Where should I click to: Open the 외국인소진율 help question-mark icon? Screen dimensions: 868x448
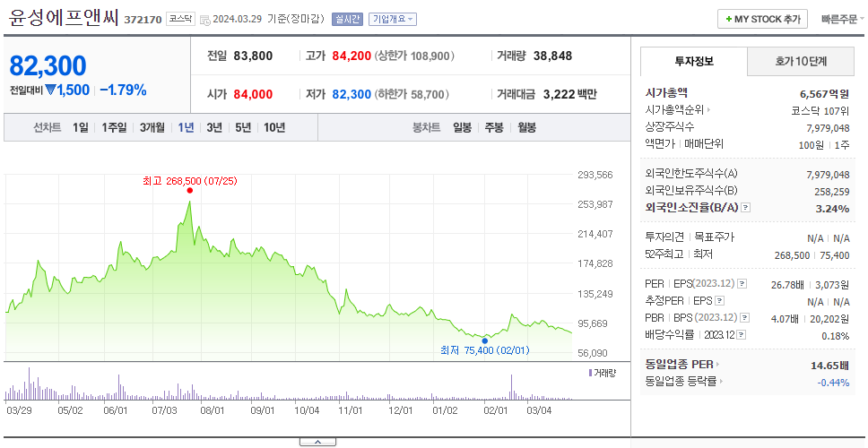(x=746, y=208)
